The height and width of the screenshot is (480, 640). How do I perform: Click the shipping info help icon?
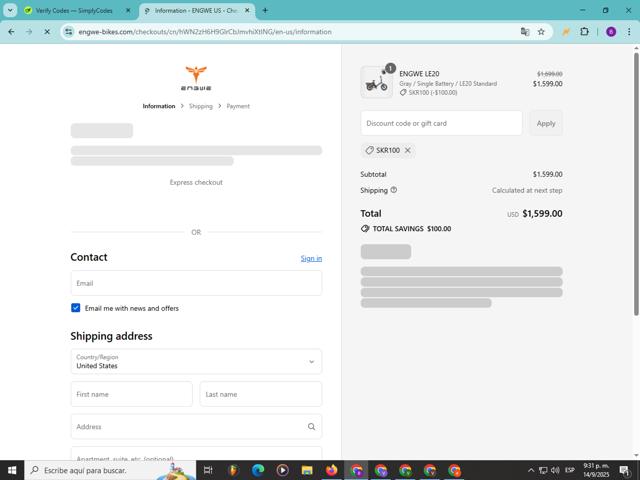click(x=393, y=190)
